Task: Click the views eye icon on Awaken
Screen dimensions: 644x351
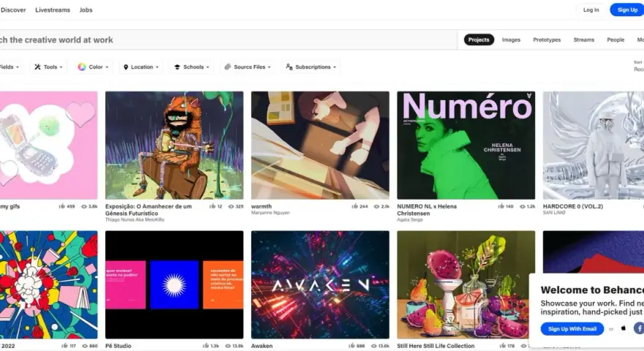Action: pyautogui.click(x=374, y=346)
